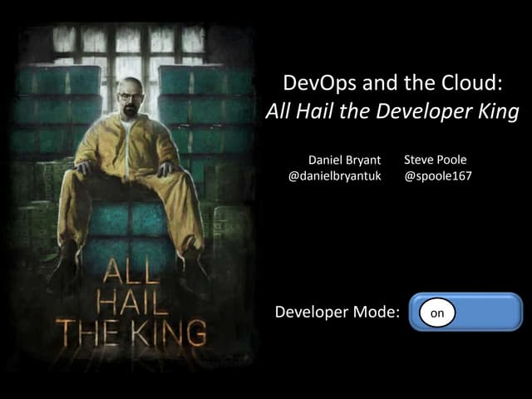
Task: Click the italic "All Hail the Developer King" subtitle
Action: coord(391,112)
